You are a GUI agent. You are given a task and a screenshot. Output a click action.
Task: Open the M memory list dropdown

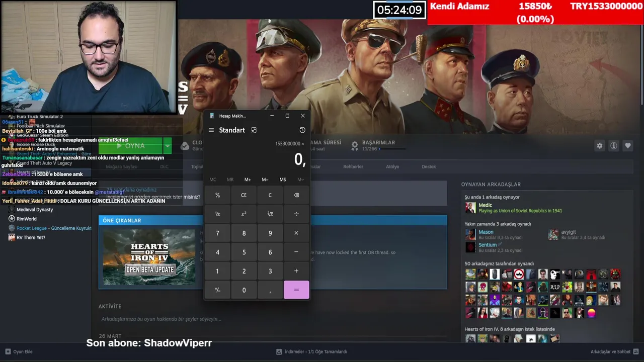pyautogui.click(x=300, y=179)
